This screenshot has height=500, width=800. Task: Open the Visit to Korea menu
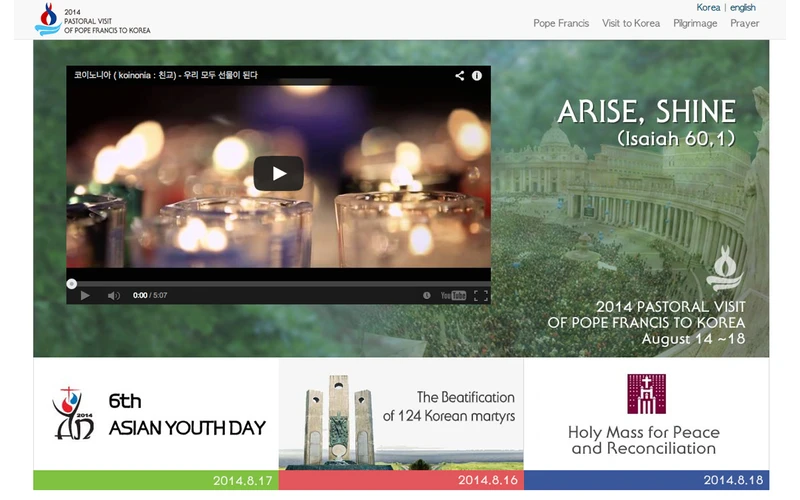[631, 23]
